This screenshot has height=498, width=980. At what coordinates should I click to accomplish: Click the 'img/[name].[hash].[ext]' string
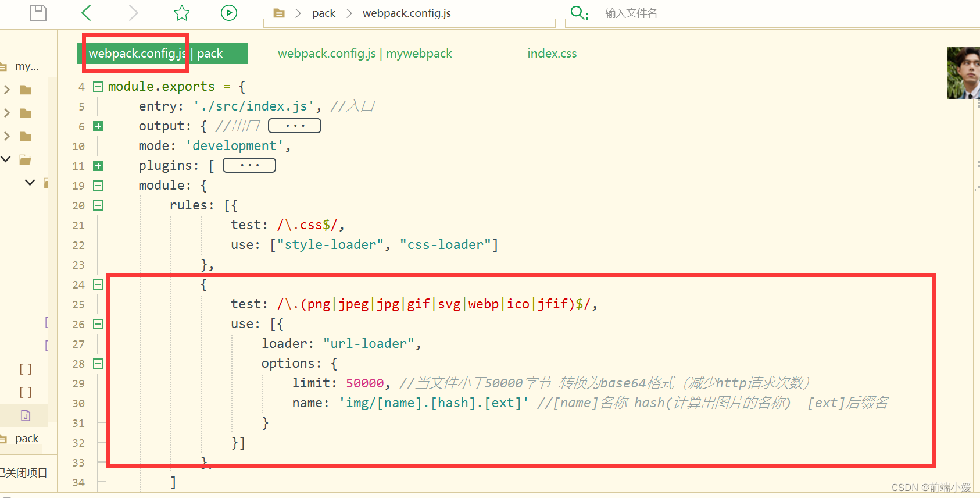(434, 403)
